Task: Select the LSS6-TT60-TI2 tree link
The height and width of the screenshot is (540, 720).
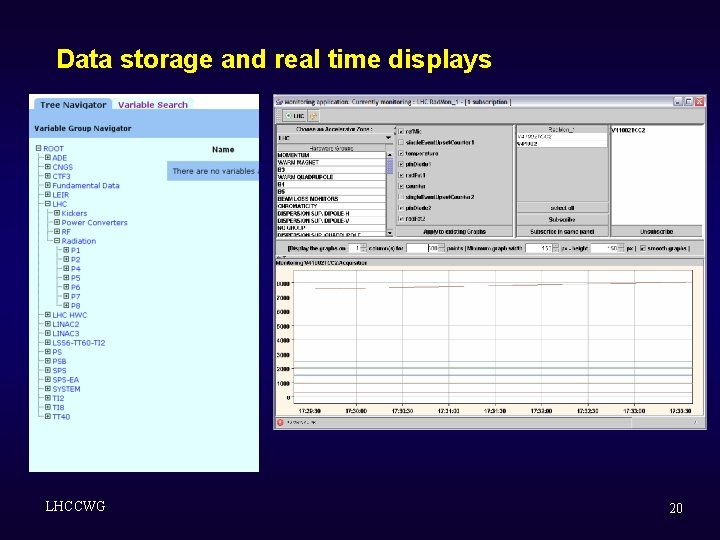Action: tap(79, 343)
